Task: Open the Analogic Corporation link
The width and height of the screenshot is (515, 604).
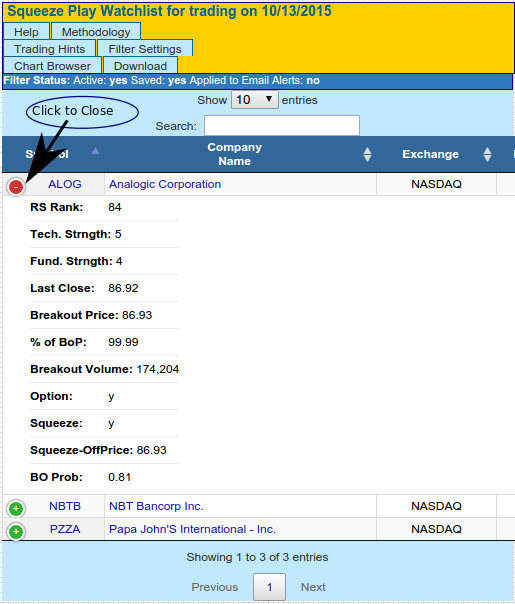Action: click(165, 184)
